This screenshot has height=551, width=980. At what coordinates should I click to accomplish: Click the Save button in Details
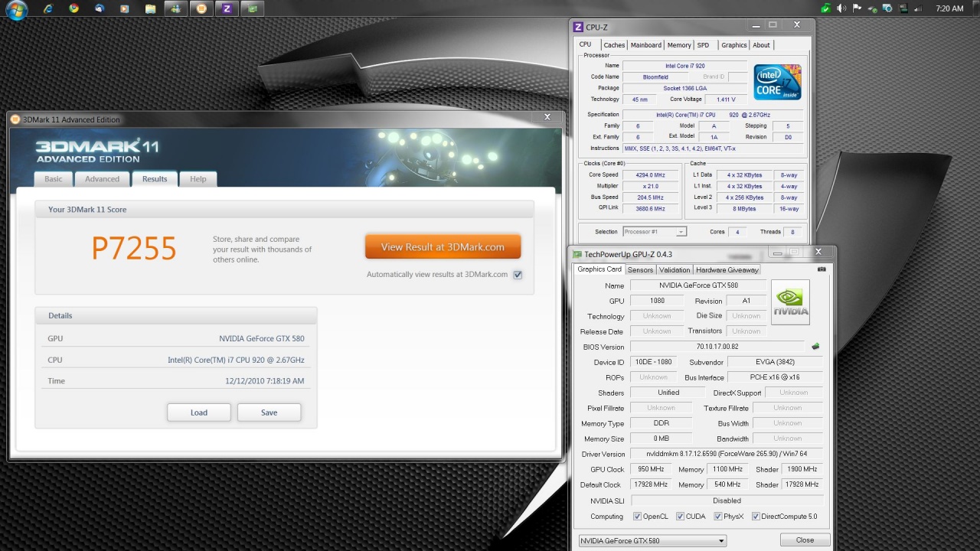(x=269, y=412)
